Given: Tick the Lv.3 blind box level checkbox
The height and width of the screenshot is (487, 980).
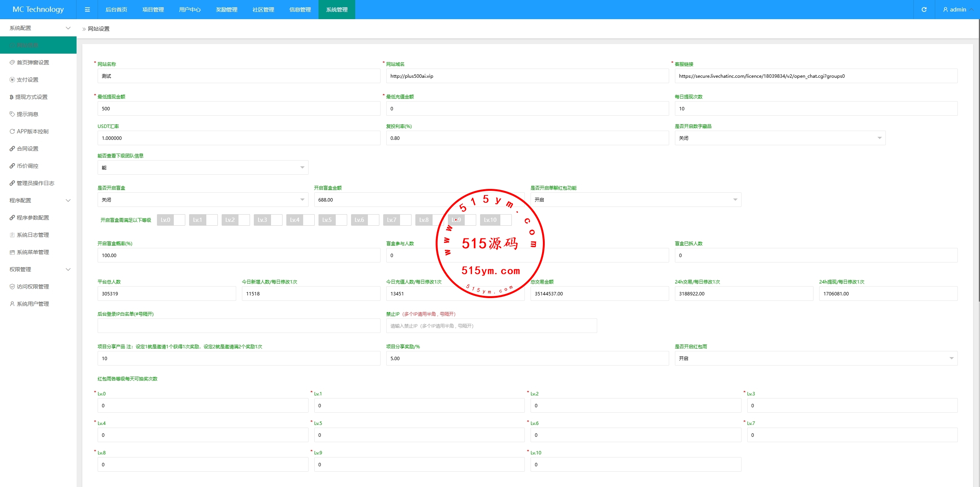Looking at the screenshot, I should [276, 220].
